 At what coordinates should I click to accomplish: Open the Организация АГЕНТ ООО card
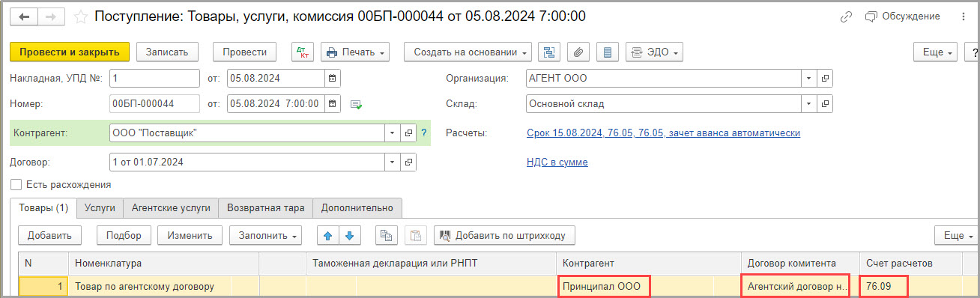(x=825, y=78)
